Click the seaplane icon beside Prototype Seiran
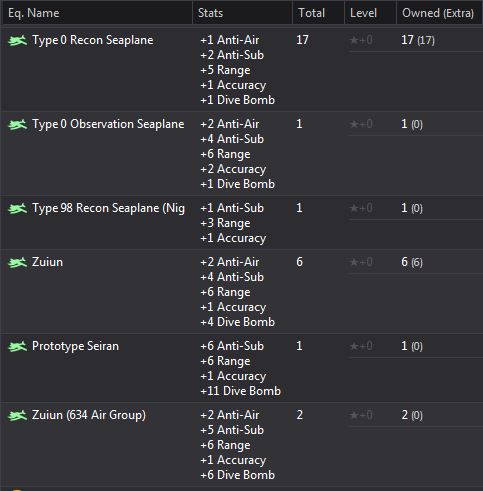 click(x=17, y=347)
